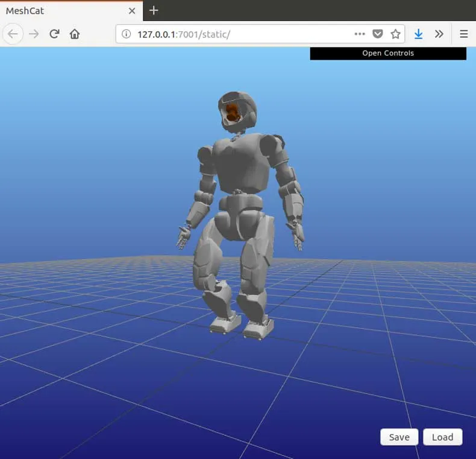
Task: Click the Save button
Action: [x=399, y=437]
